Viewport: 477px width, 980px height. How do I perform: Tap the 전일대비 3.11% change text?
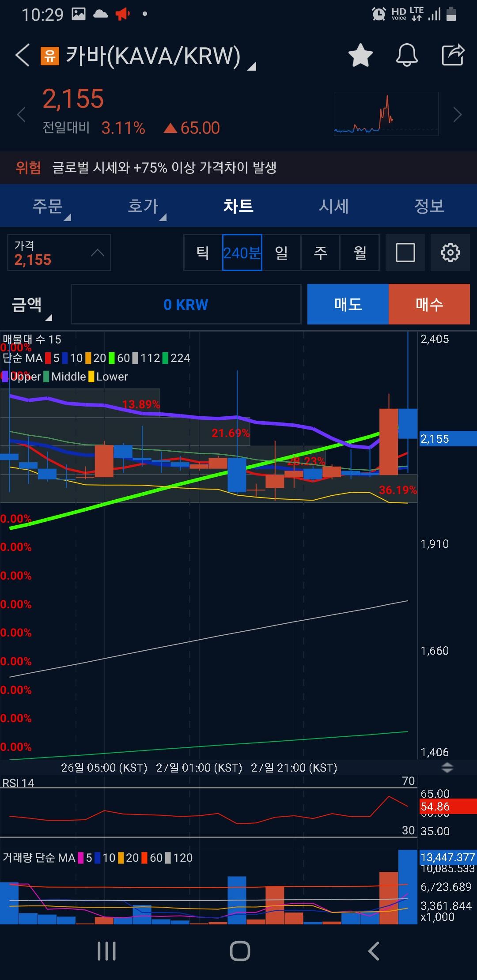94,128
